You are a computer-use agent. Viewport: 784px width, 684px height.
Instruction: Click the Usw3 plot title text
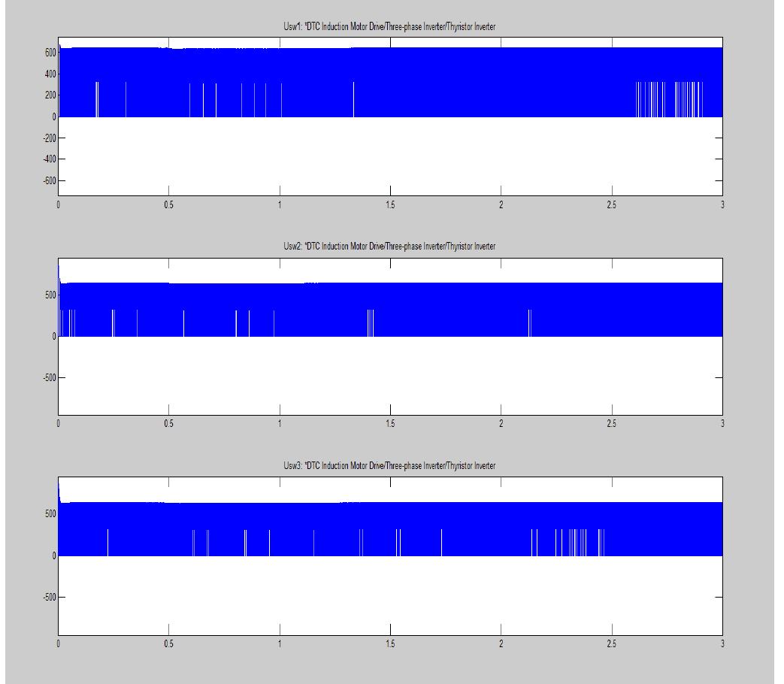390,466
